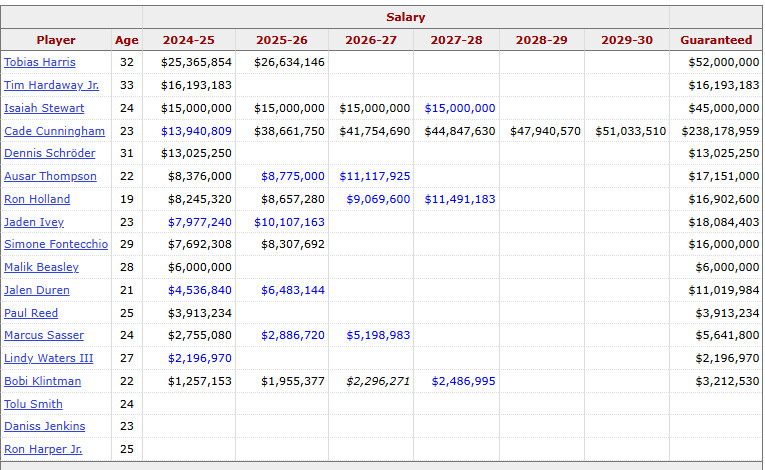Click Ausar Thompson's $8,775,000 option
The image size is (765, 470).
(293, 176)
